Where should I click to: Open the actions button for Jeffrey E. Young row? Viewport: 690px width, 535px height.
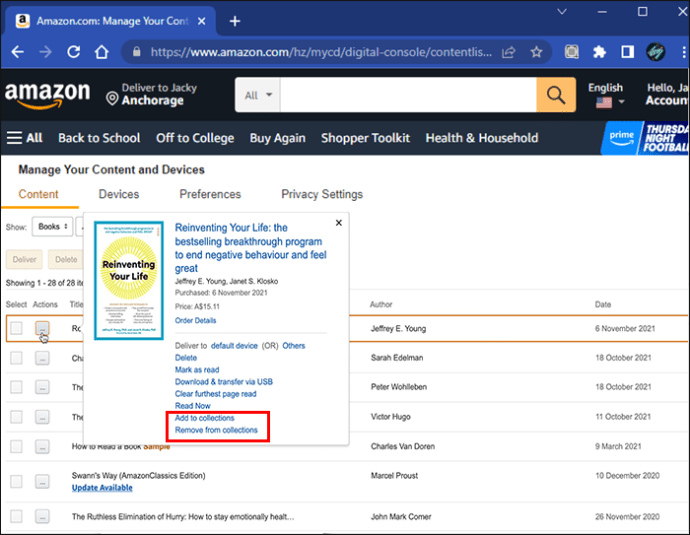coord(42,328)
